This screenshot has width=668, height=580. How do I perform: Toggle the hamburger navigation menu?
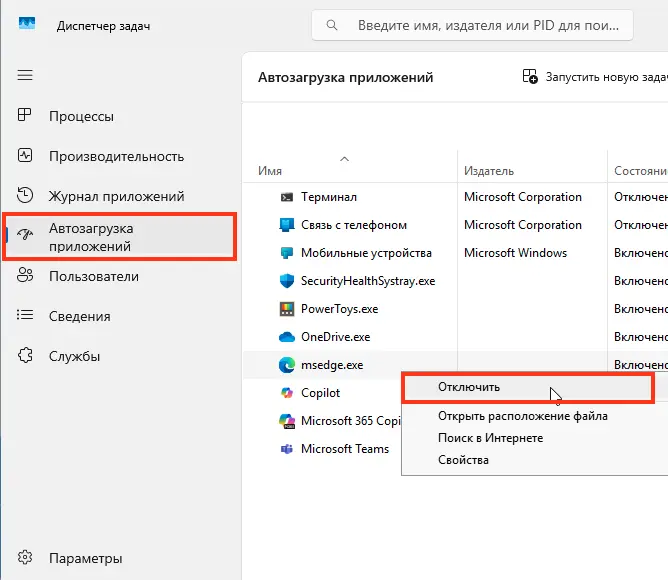coord(25,75)
